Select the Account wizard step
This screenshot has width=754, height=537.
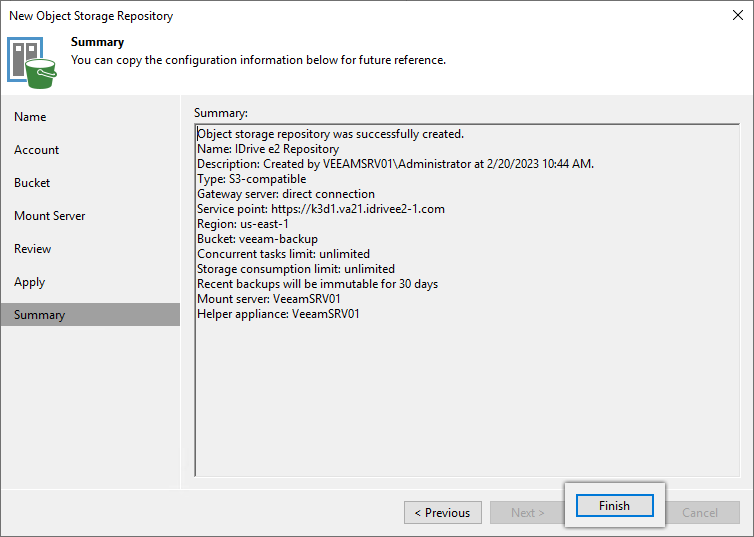click(x=37, y=150)
